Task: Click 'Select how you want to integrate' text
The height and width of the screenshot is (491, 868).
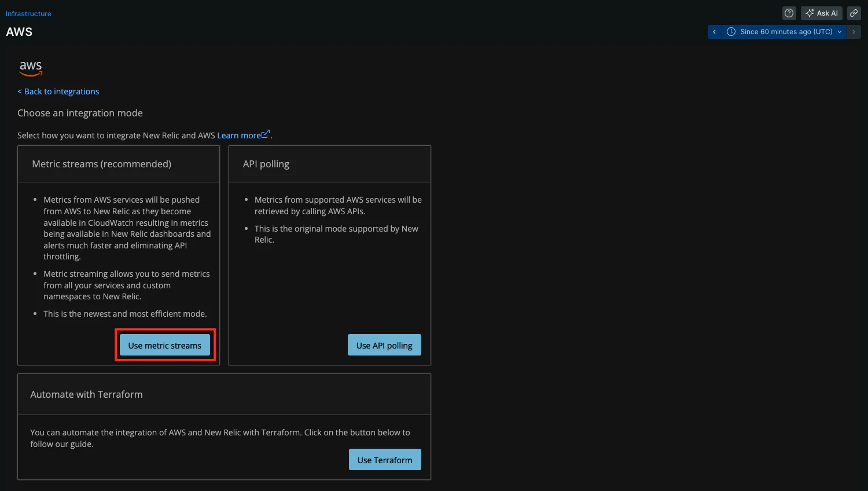Action: click(x=116, y=135)
